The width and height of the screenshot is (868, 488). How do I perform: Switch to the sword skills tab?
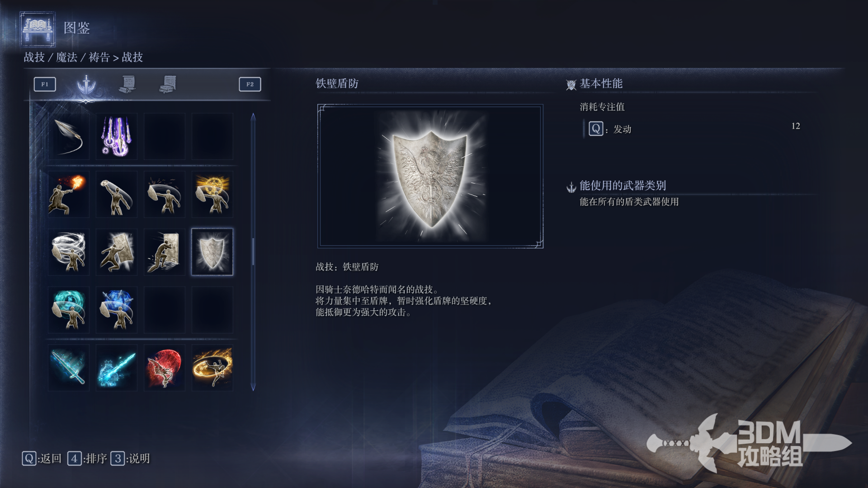click(x=86, y=84)
